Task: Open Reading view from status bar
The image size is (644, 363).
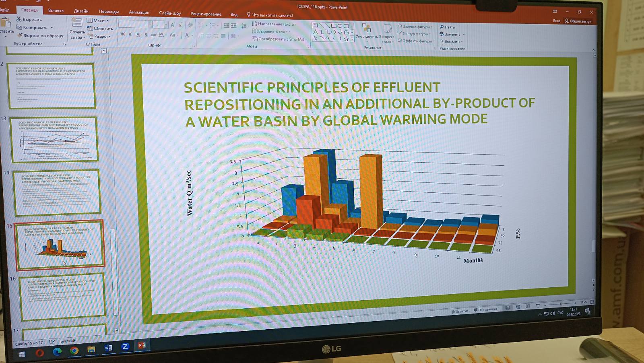Action: click(x=528, y=307)
